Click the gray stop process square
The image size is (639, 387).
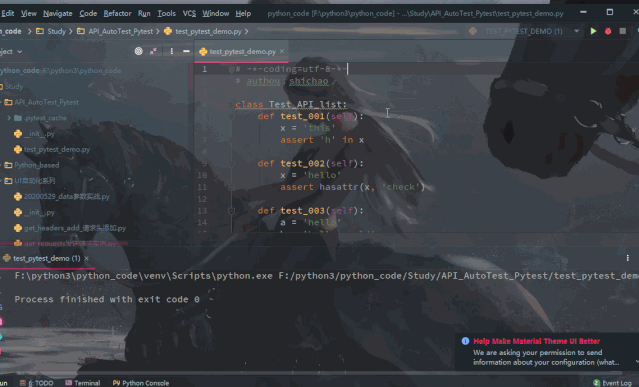[622, 31]
